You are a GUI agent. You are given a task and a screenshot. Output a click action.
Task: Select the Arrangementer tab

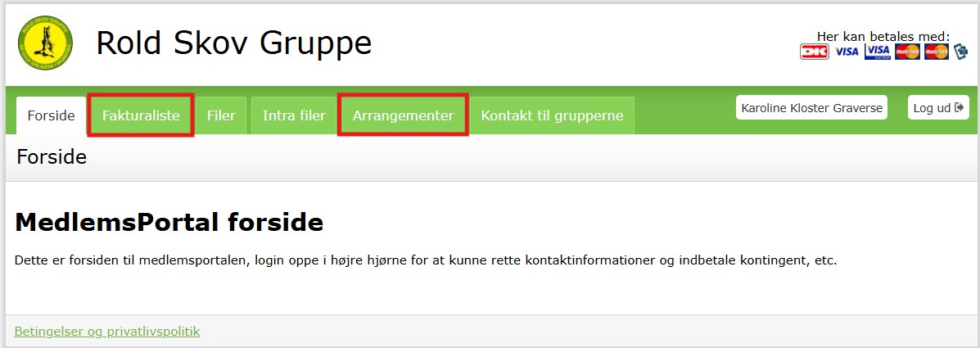click(x=403, y=115)
